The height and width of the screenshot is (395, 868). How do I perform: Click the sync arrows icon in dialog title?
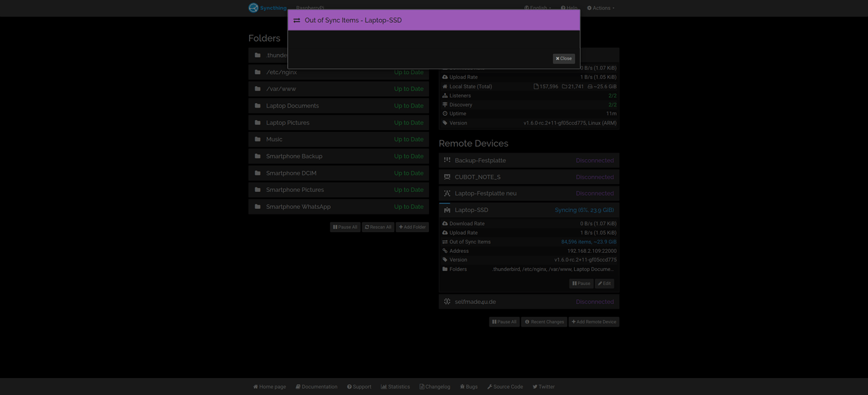[297, 20]
